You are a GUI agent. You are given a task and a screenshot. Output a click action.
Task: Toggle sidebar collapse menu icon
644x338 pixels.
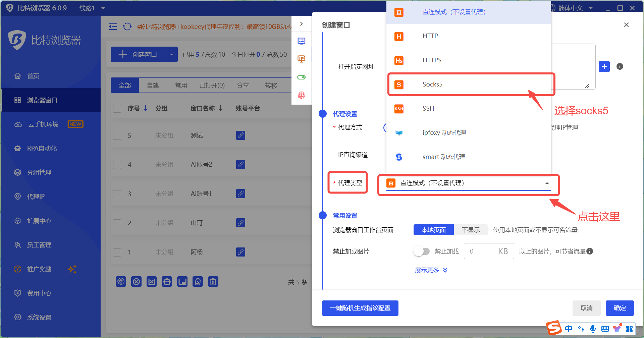click(113, 26)
